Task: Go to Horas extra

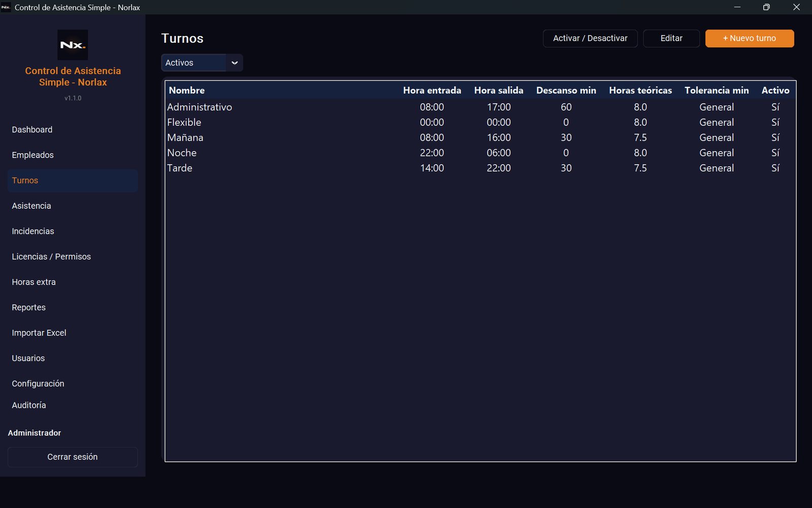Action: pyautogui.click(x=73, y=282)
